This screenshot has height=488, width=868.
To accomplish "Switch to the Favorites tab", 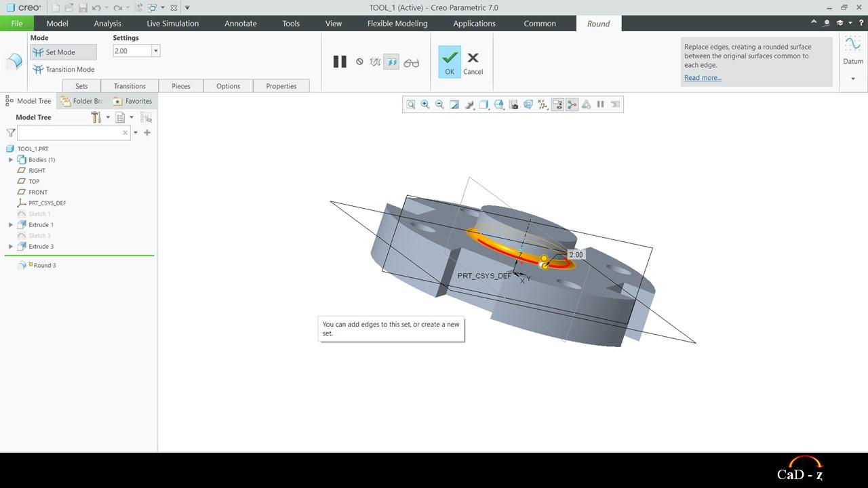I will [x=133, y=101].
